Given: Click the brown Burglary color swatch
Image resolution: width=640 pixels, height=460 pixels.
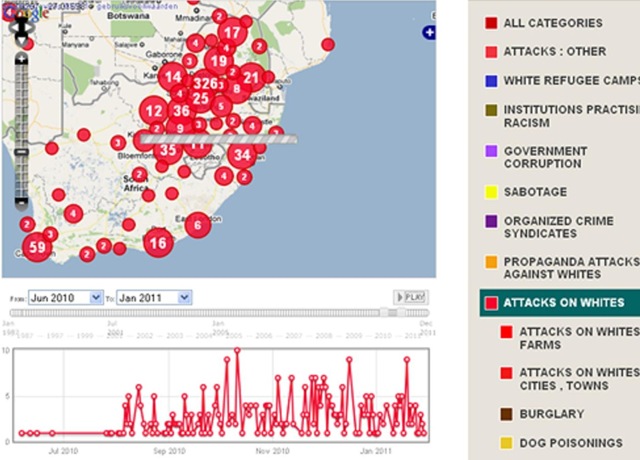Looking at the screenshot, I should click(x=507, y=414).
